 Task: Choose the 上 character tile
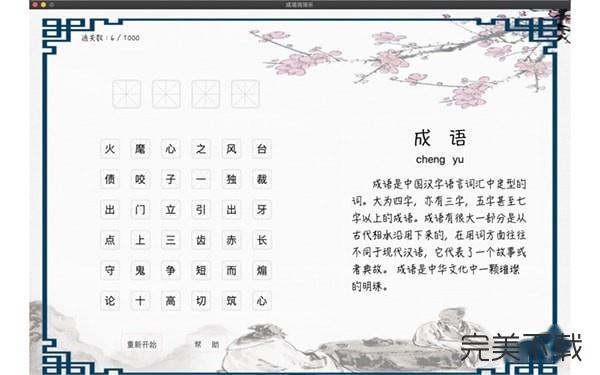(140, 240)
